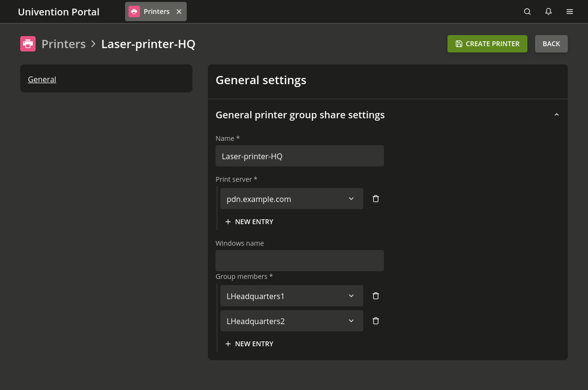Add a new group member entry
588x390 pixels.
249,343
